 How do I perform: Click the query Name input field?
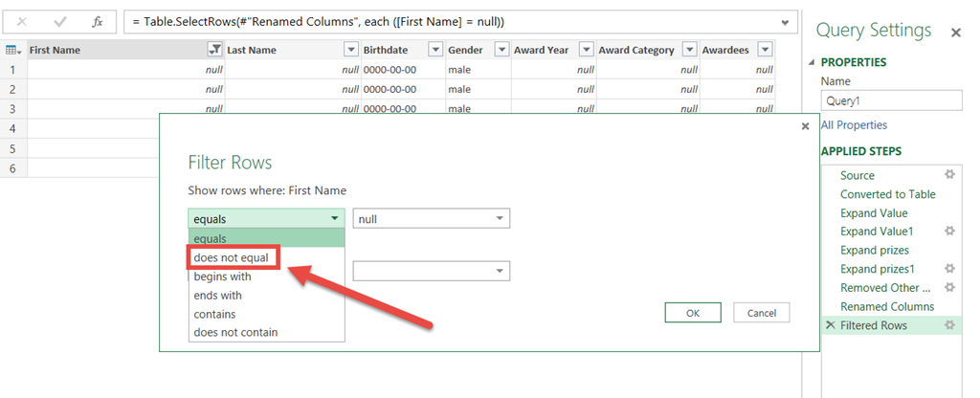890,100
